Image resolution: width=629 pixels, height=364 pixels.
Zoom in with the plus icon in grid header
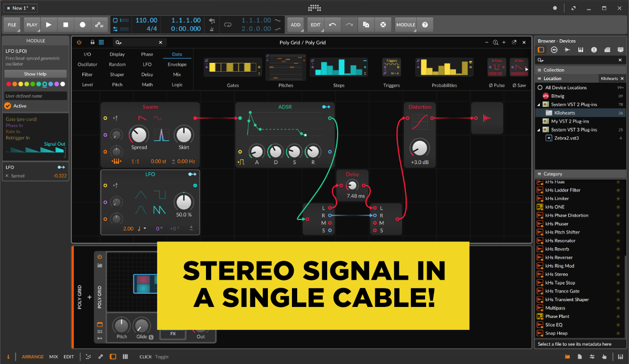tap(504, 42)
